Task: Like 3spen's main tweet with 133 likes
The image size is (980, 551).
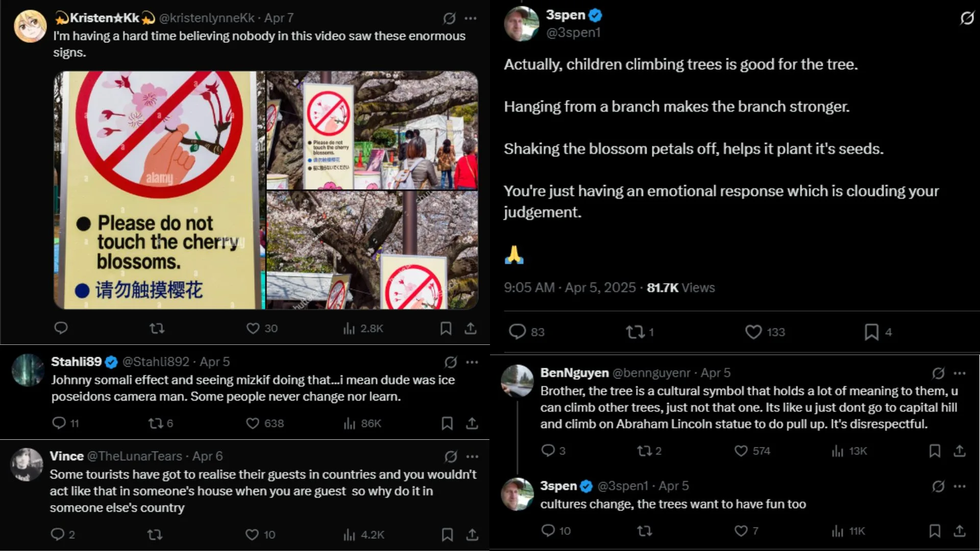Action: point(753,332)
